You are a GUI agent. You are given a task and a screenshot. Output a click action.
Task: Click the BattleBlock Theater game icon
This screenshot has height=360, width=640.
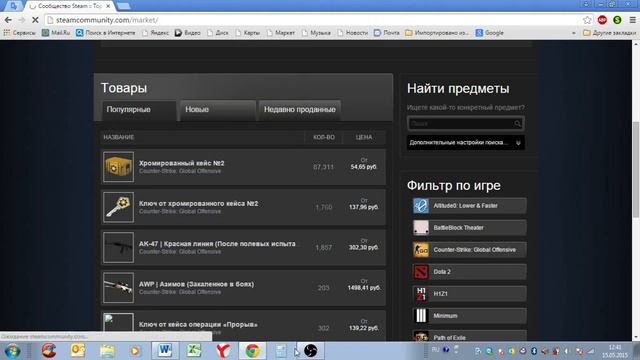coord(421,228)
